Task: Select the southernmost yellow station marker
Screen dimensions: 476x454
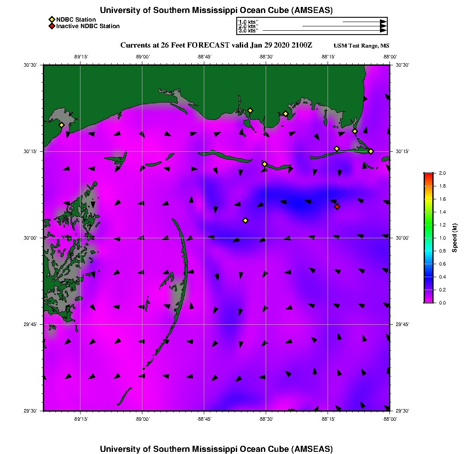Action: click(245, 221)
